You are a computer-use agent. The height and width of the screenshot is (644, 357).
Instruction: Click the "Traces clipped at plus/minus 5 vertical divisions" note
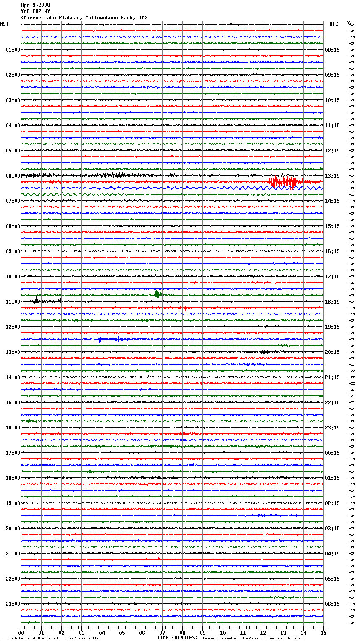[254, 639]
